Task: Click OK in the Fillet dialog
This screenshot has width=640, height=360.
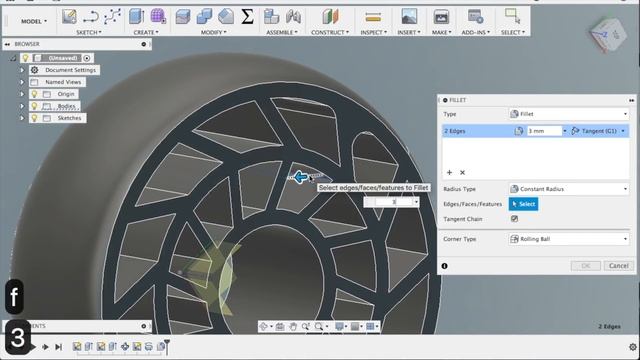Action: click(x=586, y=266)
